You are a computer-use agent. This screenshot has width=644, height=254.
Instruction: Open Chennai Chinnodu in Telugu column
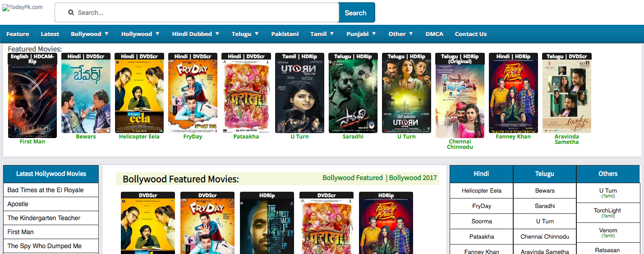tap(545, 236)
